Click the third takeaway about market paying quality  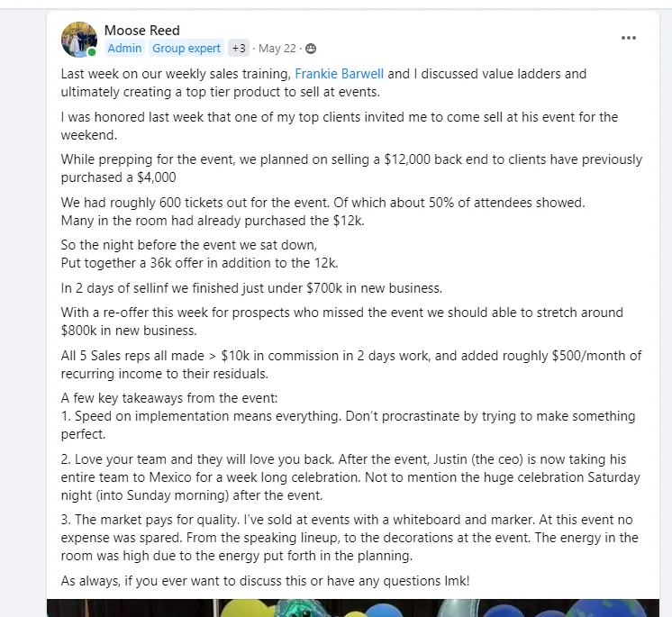click(x=350, y=538)
